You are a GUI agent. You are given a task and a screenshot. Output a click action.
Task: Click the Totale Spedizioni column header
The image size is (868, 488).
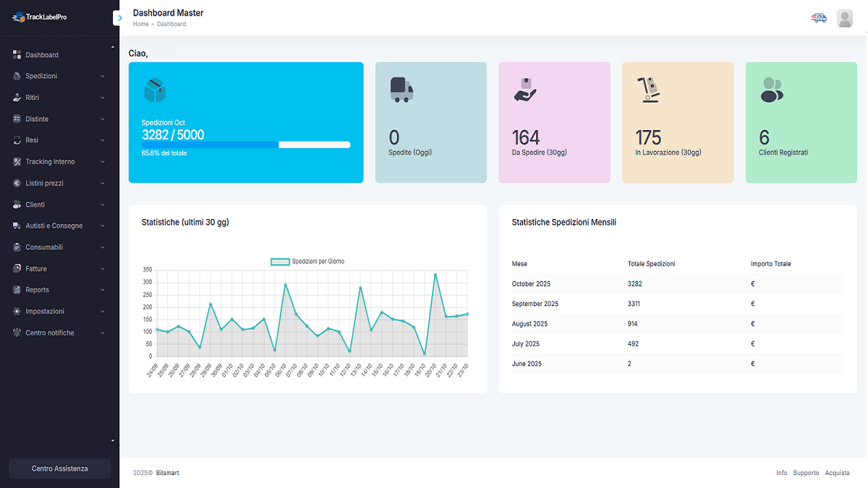[x=651, y=264]
